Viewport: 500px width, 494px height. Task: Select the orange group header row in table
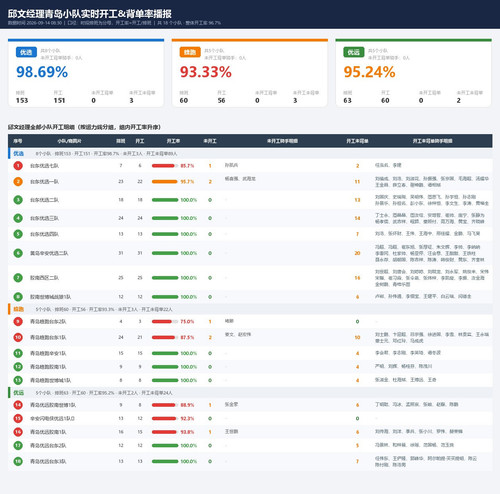pos(250,309)
